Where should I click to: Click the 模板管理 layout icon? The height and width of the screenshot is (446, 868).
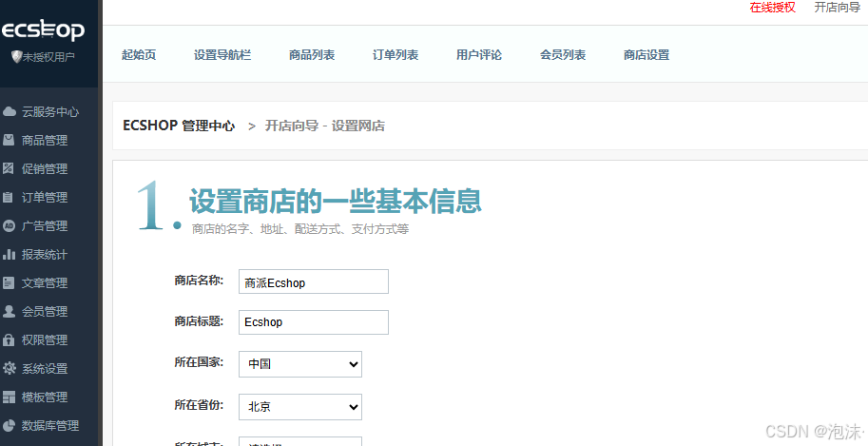click(9, 398)
